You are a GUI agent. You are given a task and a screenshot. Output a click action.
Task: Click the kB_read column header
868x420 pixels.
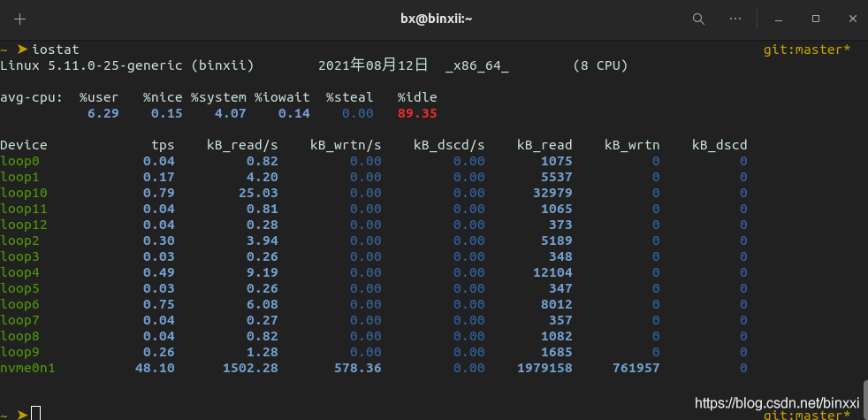point(544,145)
